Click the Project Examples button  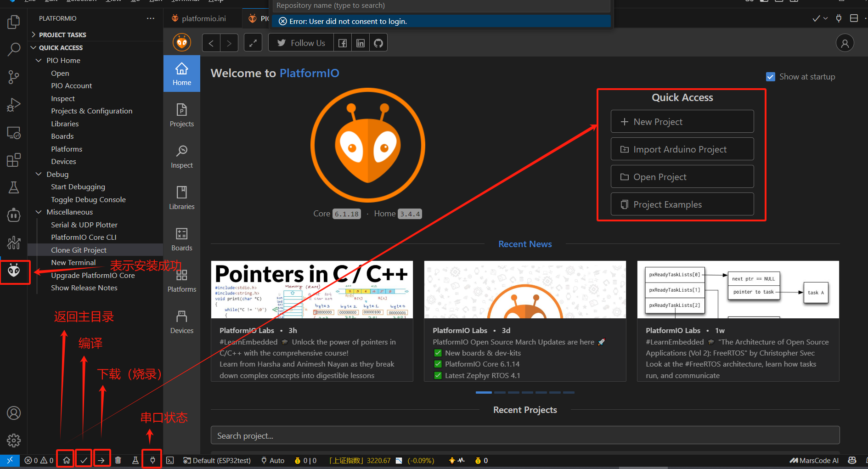tap(682, 204)
